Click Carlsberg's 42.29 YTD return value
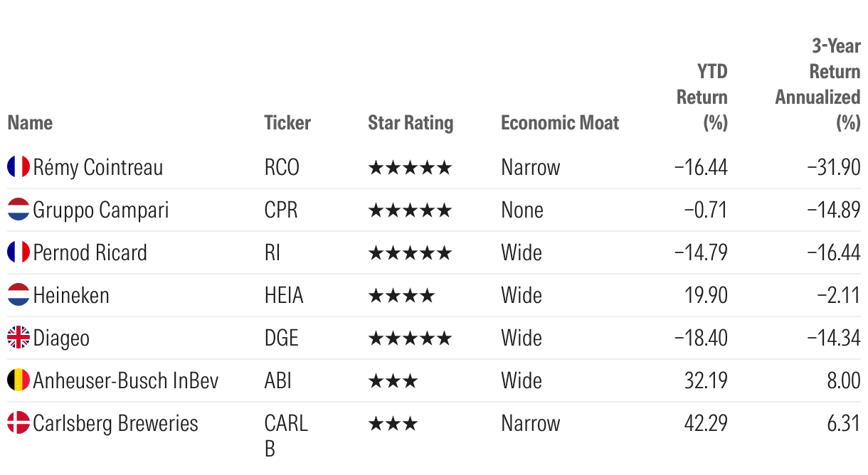 click(x=706, y=423)
